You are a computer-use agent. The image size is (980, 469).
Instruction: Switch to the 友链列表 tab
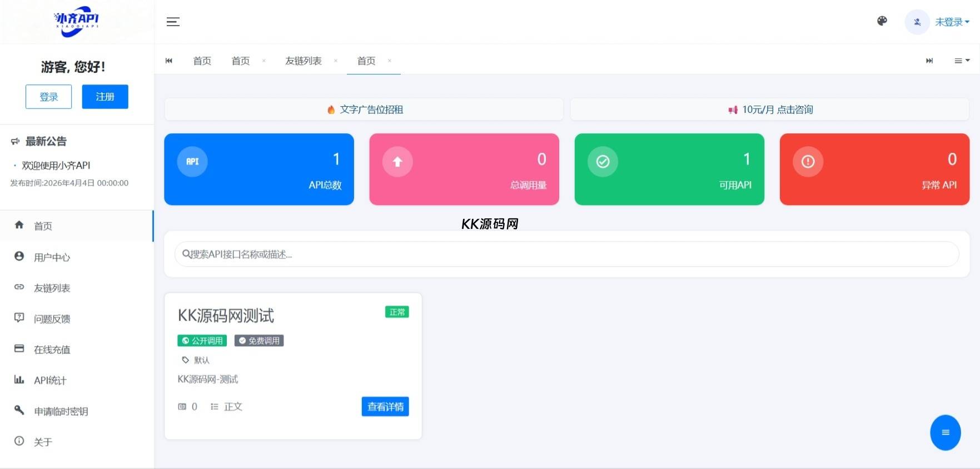pos(304,61)
